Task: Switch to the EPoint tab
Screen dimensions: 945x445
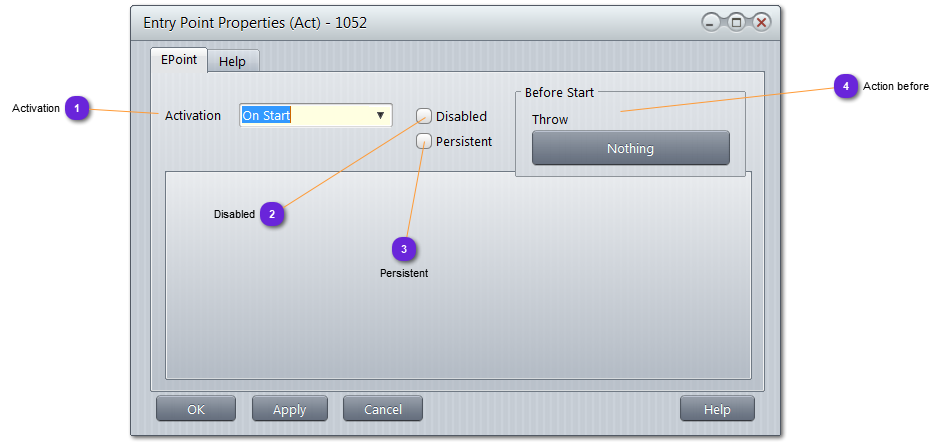Action: [x=179, y=59]
